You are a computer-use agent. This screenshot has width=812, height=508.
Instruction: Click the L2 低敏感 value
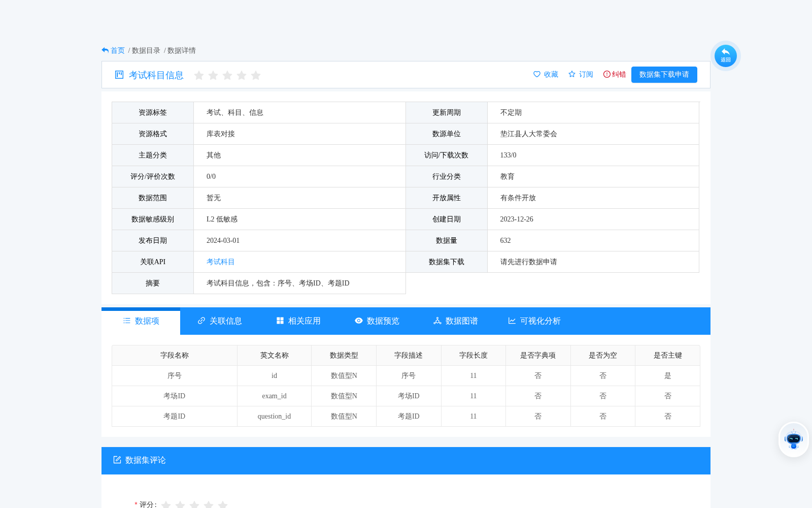[x=222, y=219]
